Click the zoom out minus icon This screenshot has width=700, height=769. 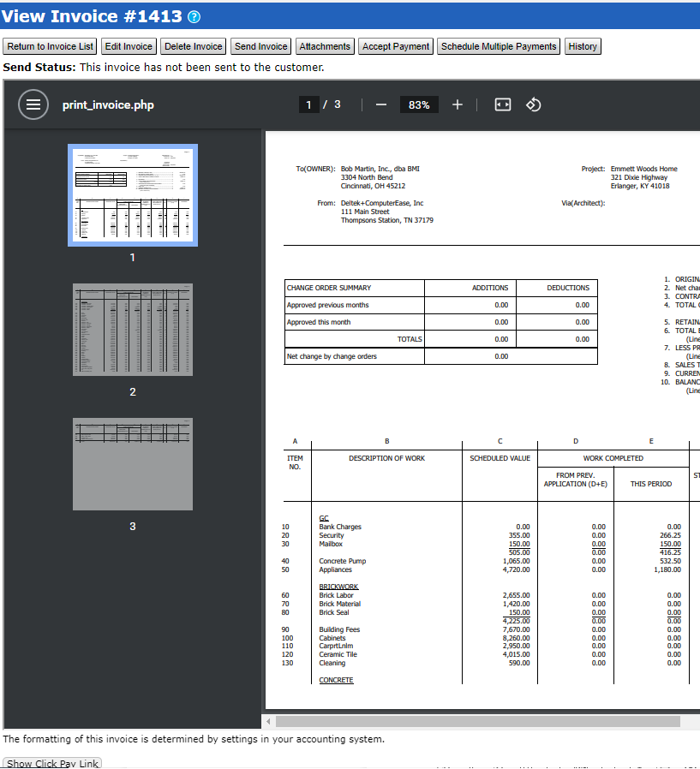click(381, 104)
